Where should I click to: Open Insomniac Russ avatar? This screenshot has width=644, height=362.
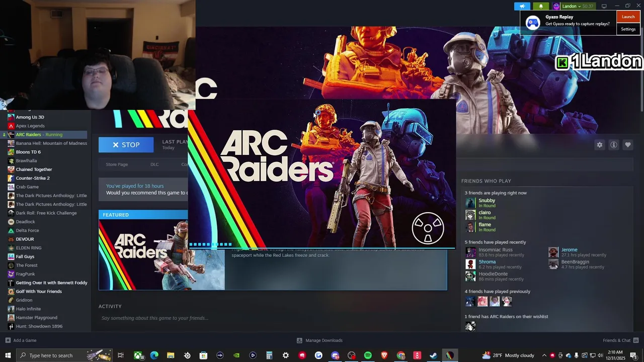pos(470,252)
